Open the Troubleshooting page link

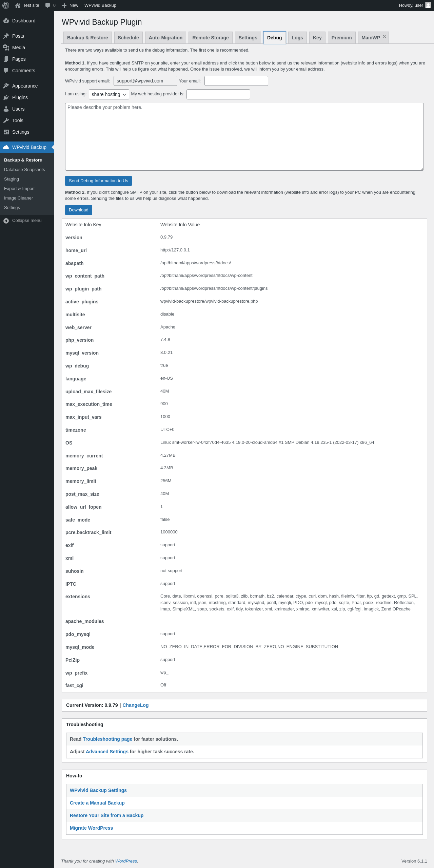click(107, 739)
